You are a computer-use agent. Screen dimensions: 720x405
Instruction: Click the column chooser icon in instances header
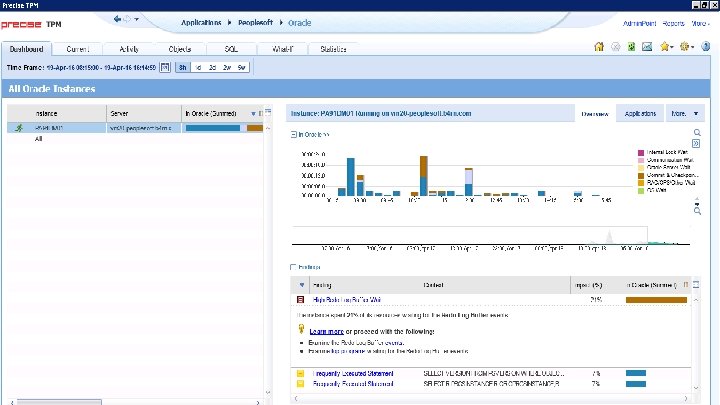click(261, 113)
